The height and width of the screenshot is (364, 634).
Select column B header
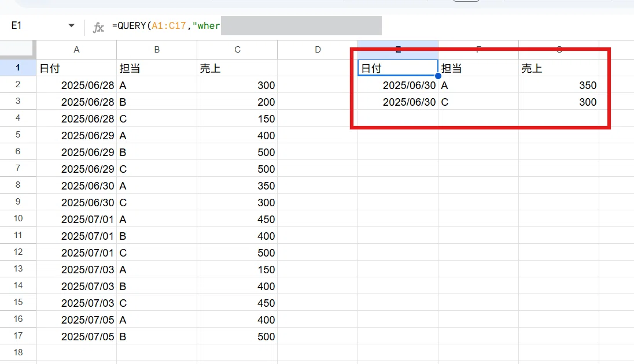point(157,50)
